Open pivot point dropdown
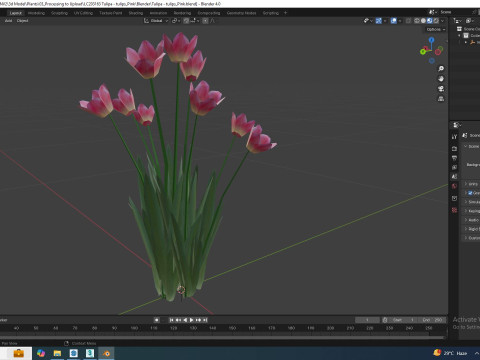 176,21
